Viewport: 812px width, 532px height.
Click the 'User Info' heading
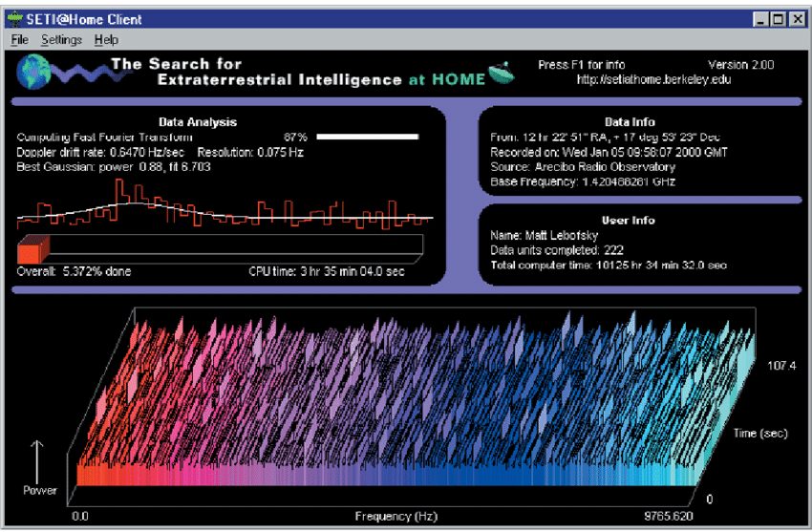tap(629, 221)
